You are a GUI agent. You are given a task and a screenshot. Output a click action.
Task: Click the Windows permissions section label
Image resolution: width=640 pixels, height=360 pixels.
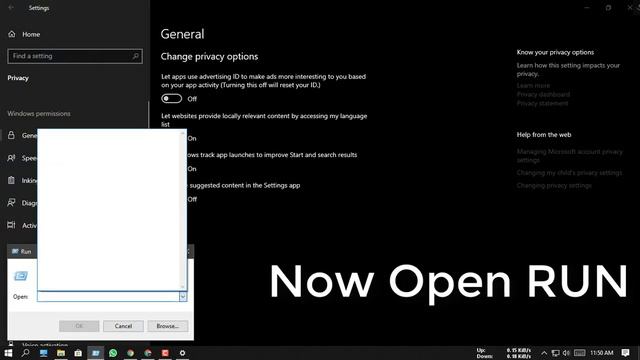pos(39,113)
